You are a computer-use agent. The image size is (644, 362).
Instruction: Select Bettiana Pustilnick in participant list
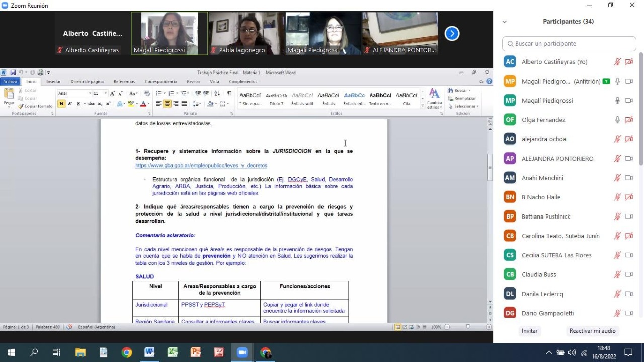(x=546, y=216)
